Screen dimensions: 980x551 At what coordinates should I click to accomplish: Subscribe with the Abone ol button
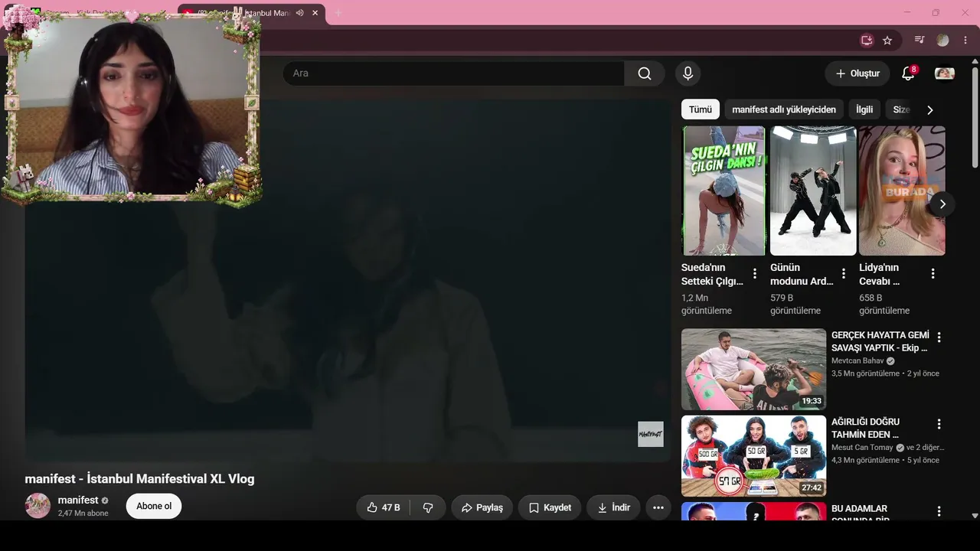coord(154,506)
